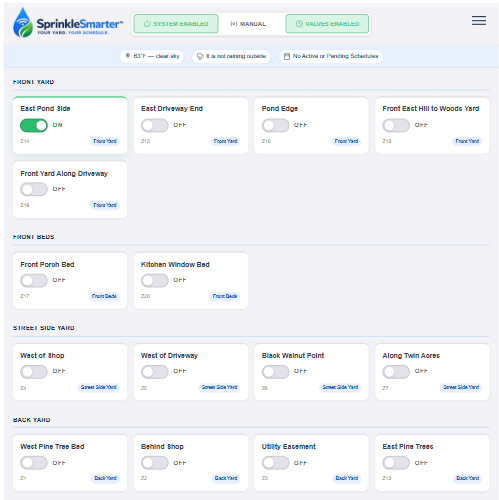Enable the Front Porch Bed zone

[34, 280]
